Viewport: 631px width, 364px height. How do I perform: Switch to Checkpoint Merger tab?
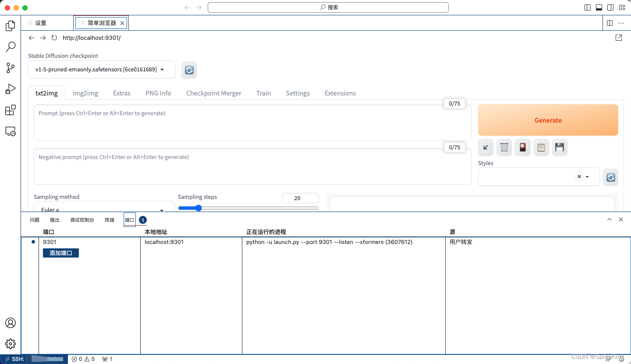click(214, 93)
